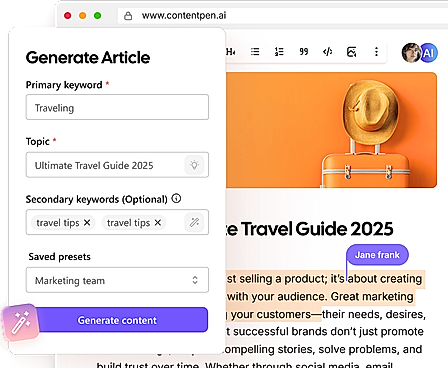Click the lightbulb topic suggestion icon

(194, 165)
